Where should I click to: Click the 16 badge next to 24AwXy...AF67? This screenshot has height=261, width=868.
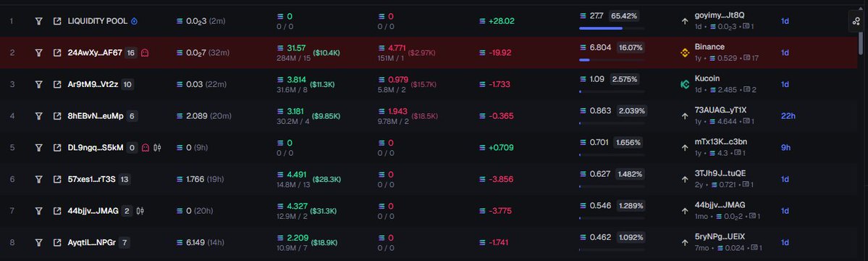[x=130, y=53]
